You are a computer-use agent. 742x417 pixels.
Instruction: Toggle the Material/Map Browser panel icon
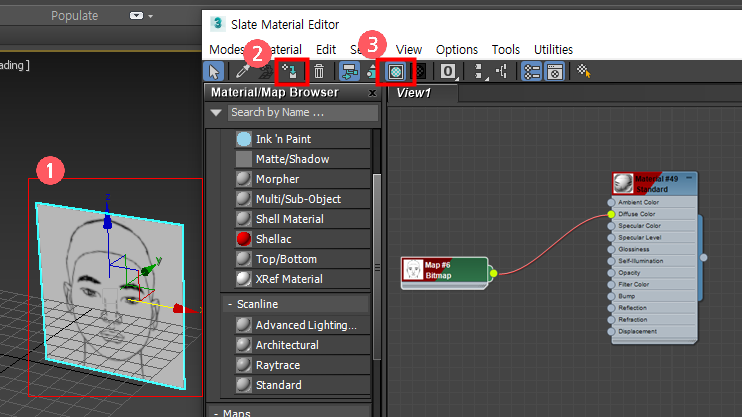[x=531, y=72]
